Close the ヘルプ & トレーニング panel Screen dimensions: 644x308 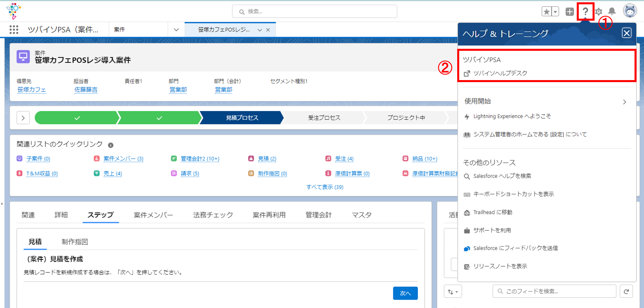626,33
